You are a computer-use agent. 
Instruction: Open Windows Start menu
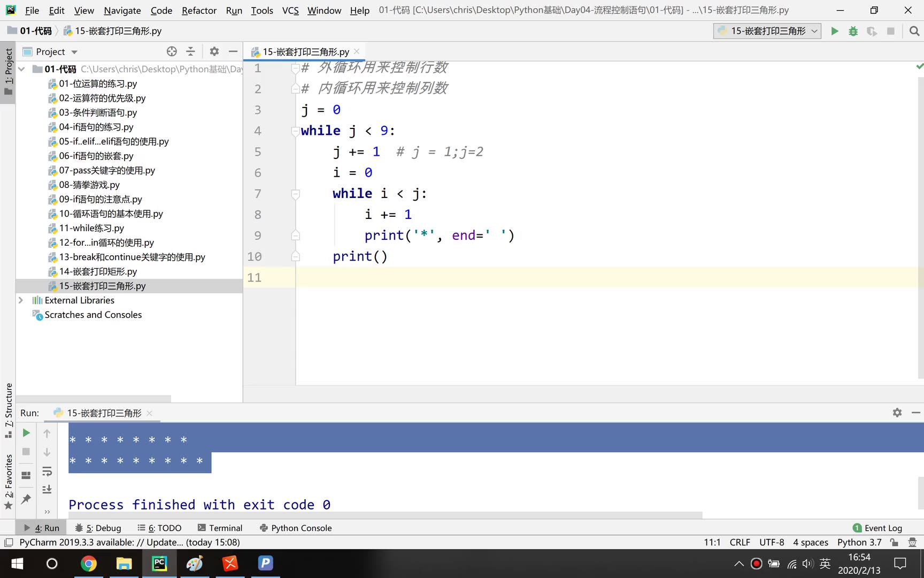17,564
